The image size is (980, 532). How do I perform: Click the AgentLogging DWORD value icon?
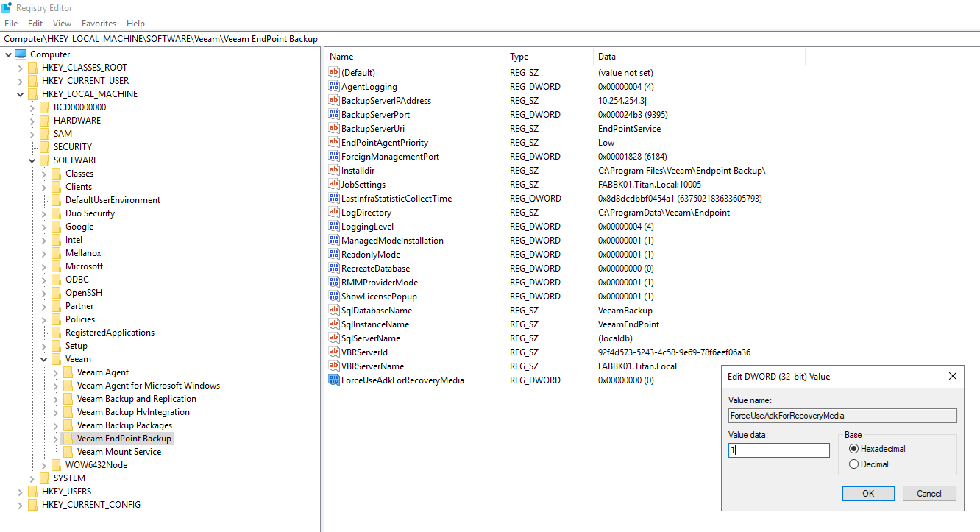333,87
